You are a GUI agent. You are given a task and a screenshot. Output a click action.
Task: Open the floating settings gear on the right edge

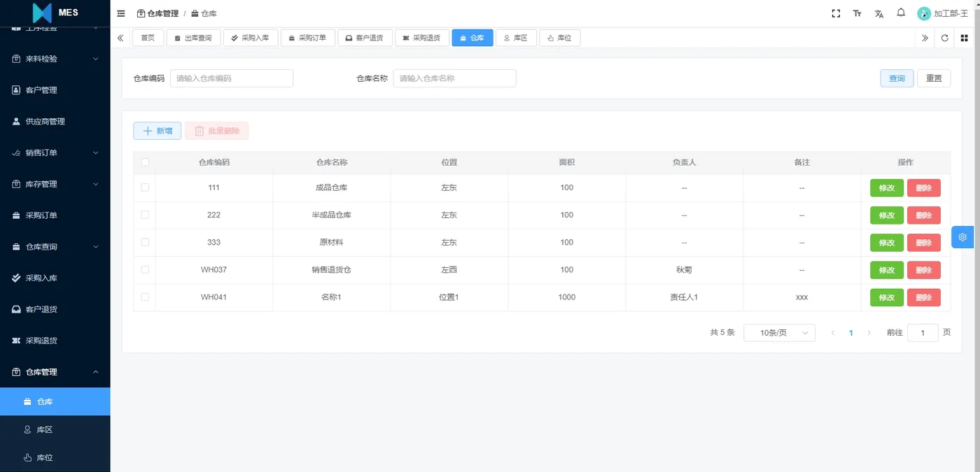[x=962, y=237]
